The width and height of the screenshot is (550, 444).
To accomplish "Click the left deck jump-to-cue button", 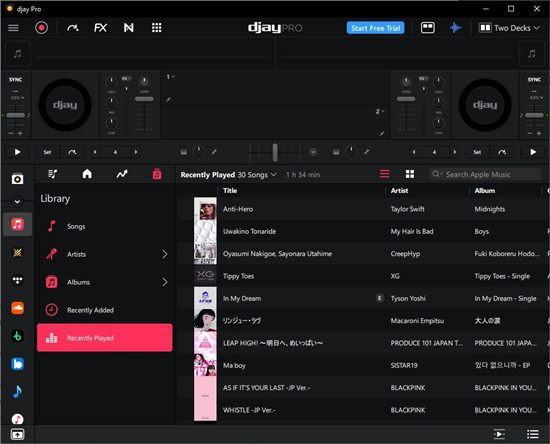I will pyautogui.click(x=72, y=152).
